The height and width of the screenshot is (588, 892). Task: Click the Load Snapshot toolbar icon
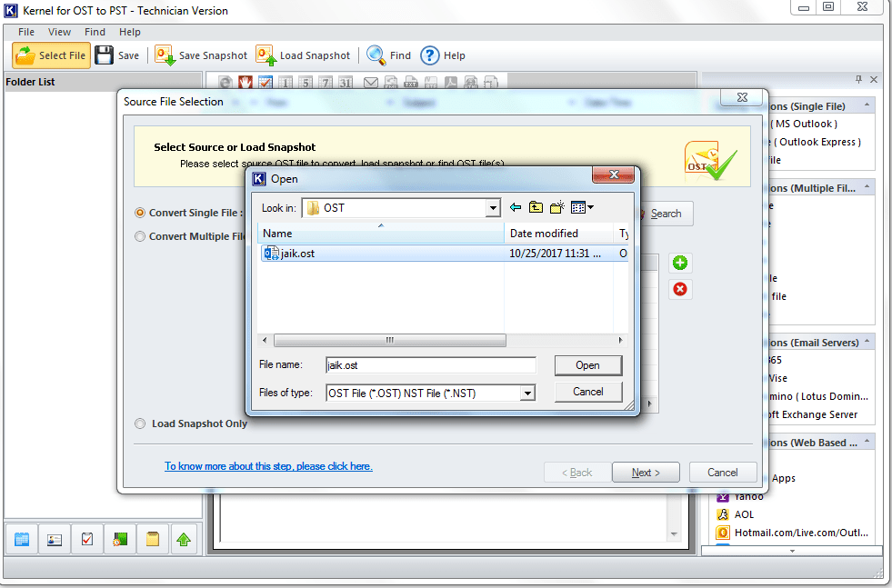tap(266, 55)
